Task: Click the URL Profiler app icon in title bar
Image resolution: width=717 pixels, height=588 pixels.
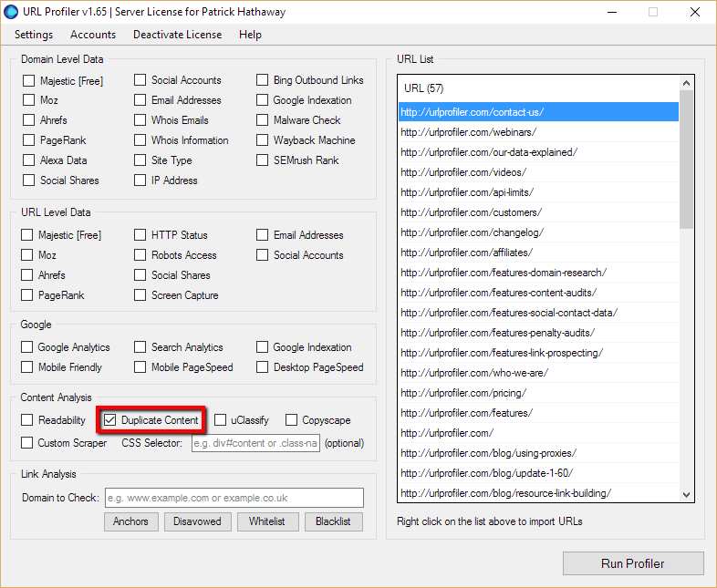Action: coord(11,12)
